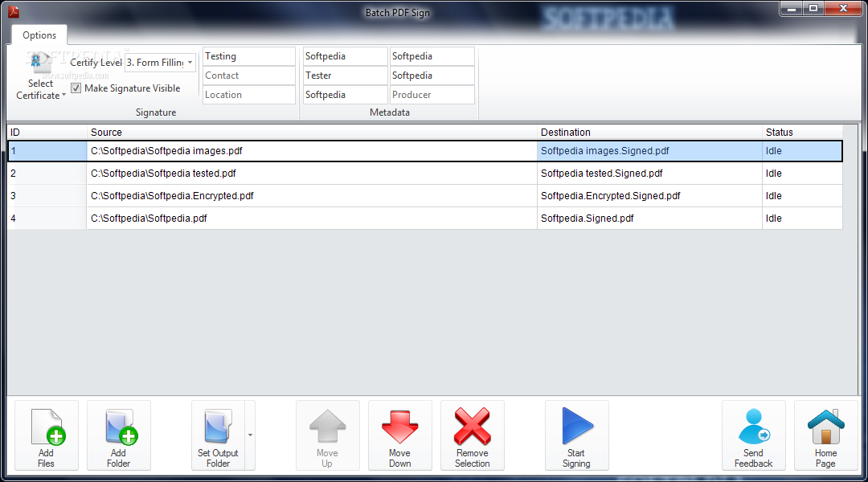Select C:\Softpedia\Softpedia.Encrypted.pdf source cell
The width and height of the screenshot is (868, 482).
(x=312, y=196)
